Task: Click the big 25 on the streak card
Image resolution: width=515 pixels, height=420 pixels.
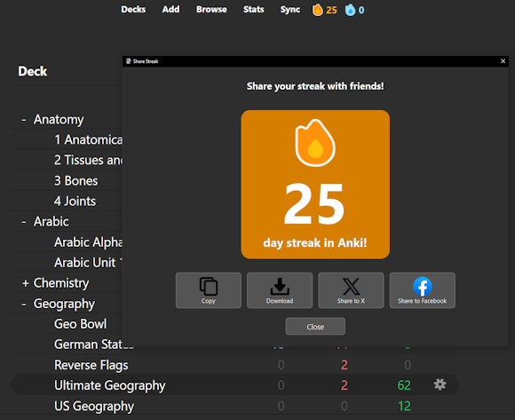Action: coord(314,204)
